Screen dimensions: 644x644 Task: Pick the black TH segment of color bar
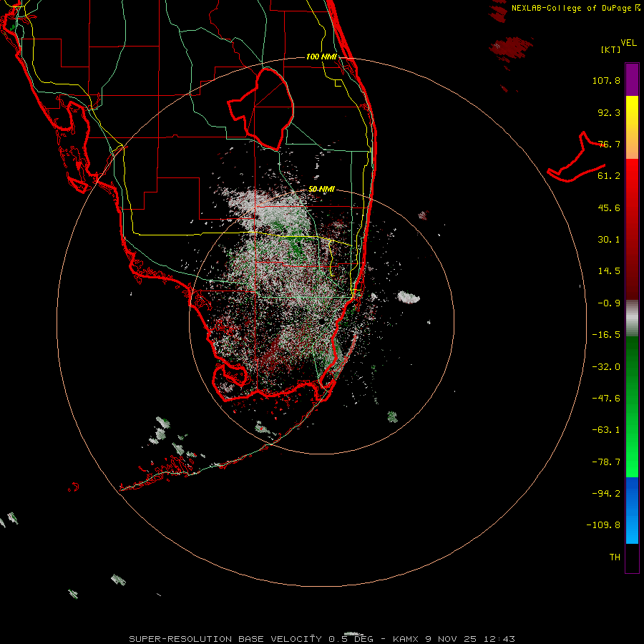coord(632,557)
